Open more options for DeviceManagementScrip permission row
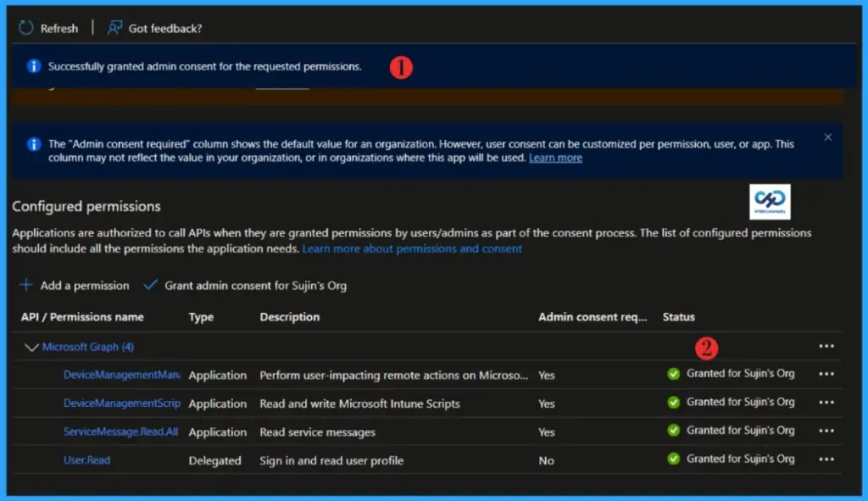The image size is (868, 501). click(x=826, y=403)
